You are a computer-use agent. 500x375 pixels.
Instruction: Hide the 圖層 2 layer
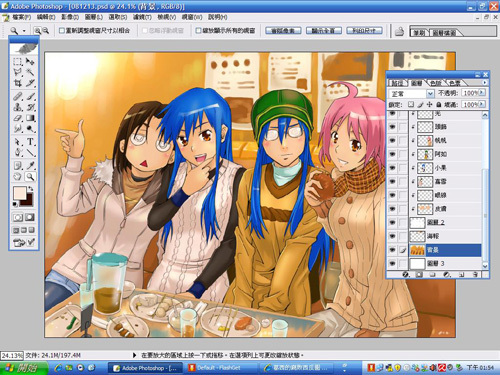pos(392,222)
